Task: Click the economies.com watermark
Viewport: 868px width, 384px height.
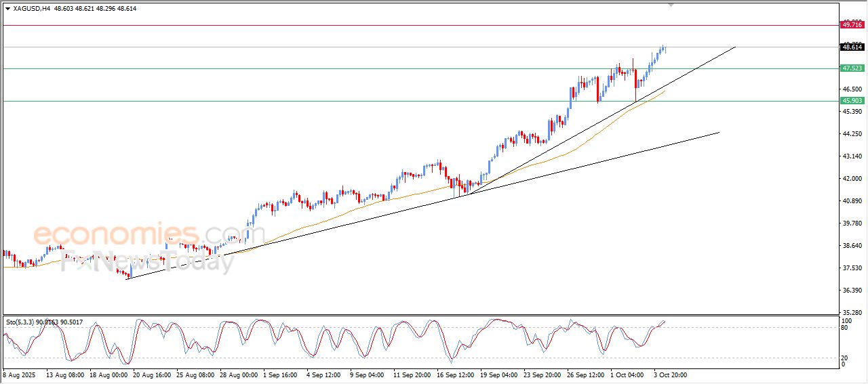Action: pyautogui.click(x=139, y=235)
